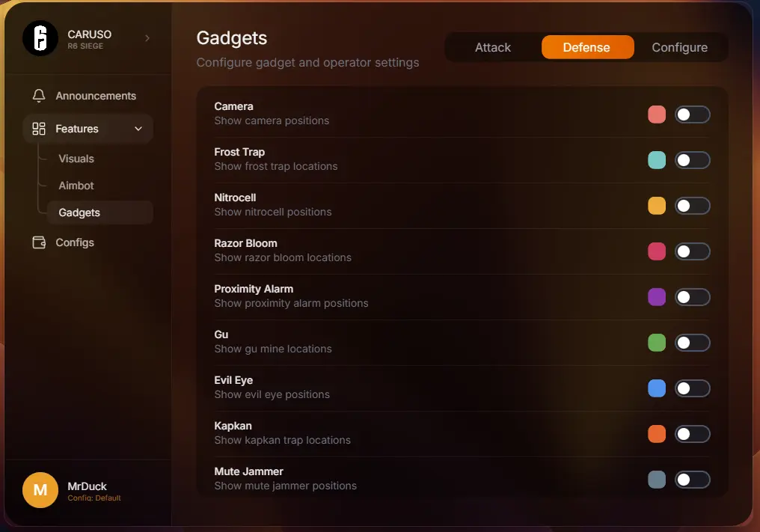This screenshot has height=532, width=760.
Task: Click the Proximity Alarm purple color swatch
Action: [657, 297]
